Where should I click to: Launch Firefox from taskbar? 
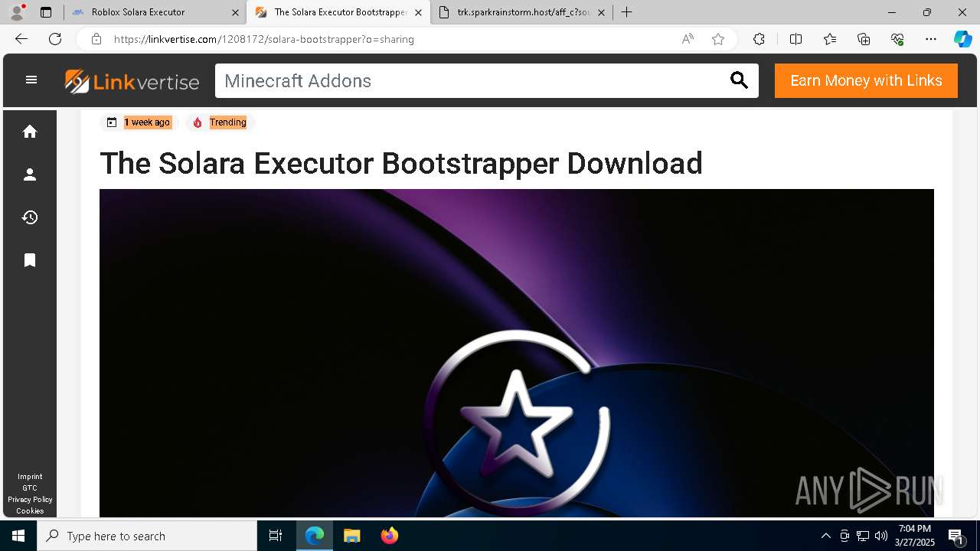coord(390,536)
